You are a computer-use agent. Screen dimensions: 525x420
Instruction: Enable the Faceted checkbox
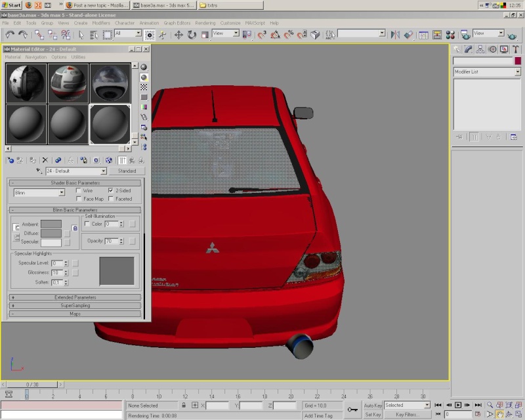click(111, 199)
